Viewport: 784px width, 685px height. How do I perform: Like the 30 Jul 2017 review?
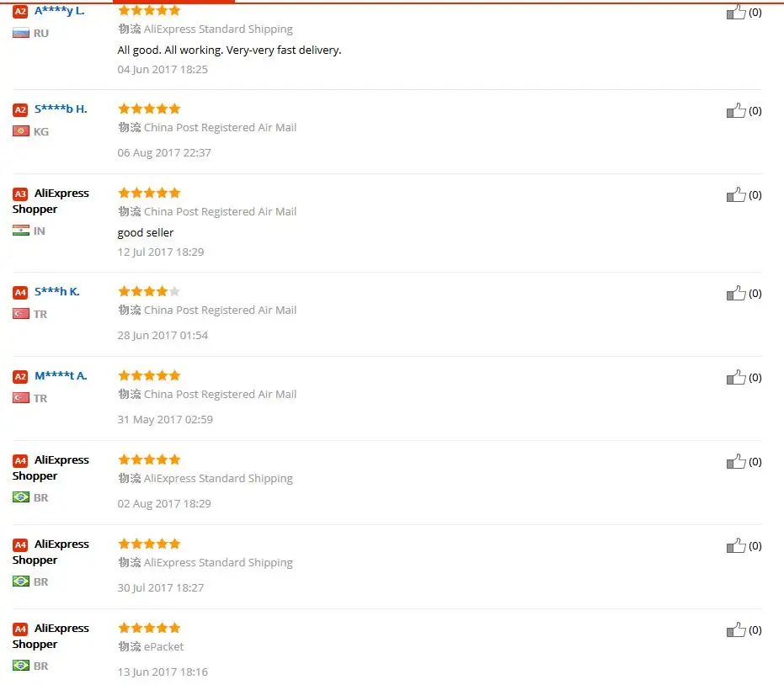[737, 545]
